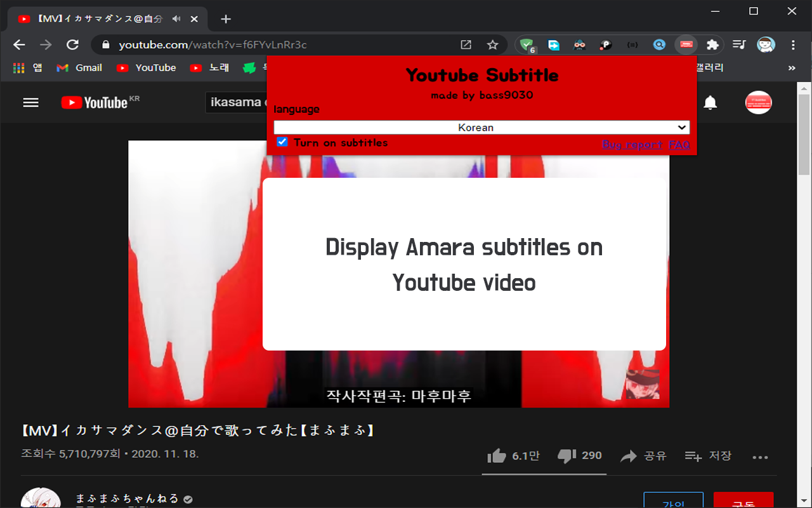Open the YouTube bookmark
The height and width of the screenshot is (508, 812).
click(x=147, y=67)
